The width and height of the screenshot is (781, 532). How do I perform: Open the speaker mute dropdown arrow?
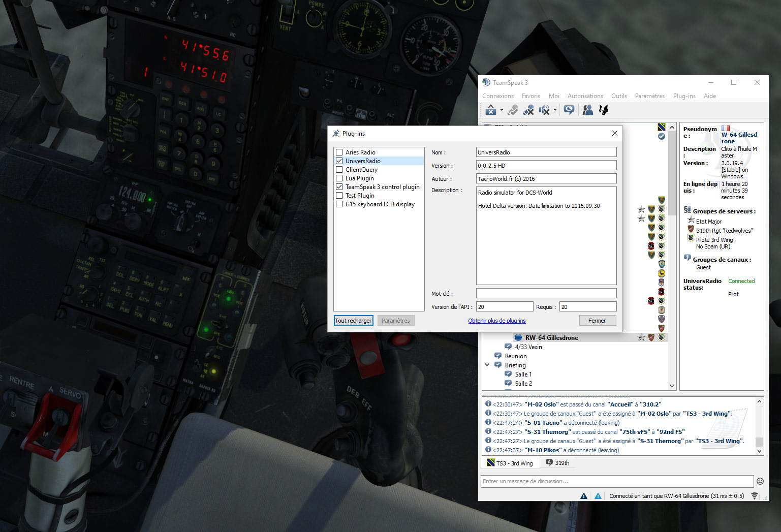click(x=555, y=110)
